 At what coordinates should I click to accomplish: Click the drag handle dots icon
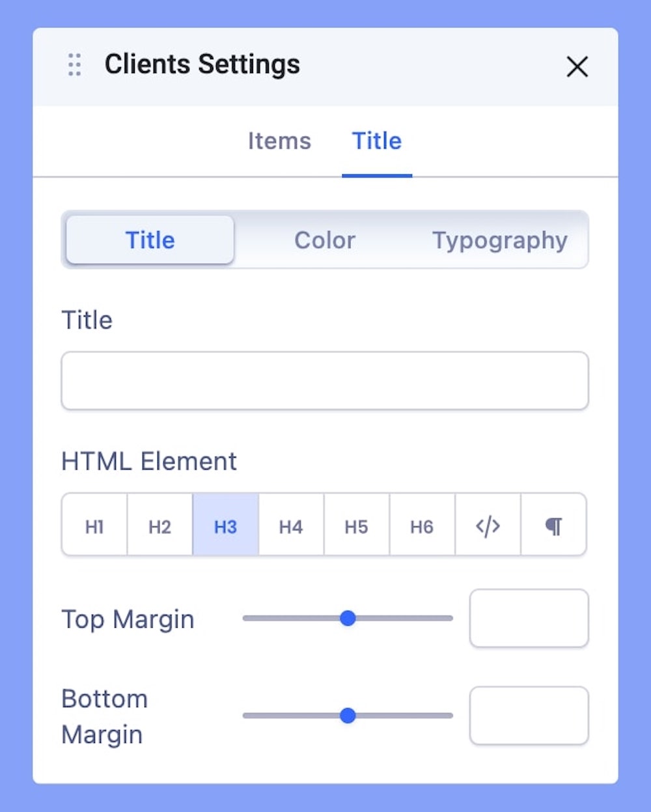pyautogui.click(x=75, y=65)
